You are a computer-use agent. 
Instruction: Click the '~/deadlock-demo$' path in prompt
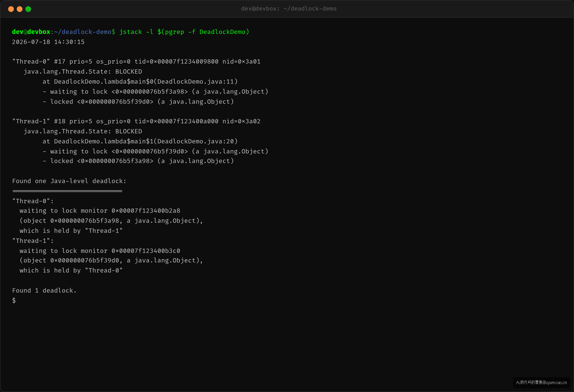point(84,32)
